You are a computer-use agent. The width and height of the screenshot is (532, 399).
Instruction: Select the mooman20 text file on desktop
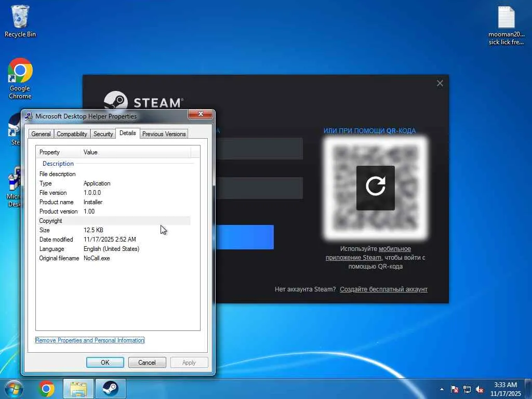[506, 25]
